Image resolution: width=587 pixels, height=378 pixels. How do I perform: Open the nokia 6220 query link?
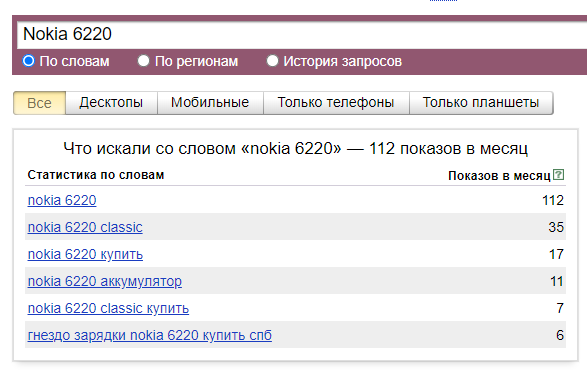pos(62,201)
